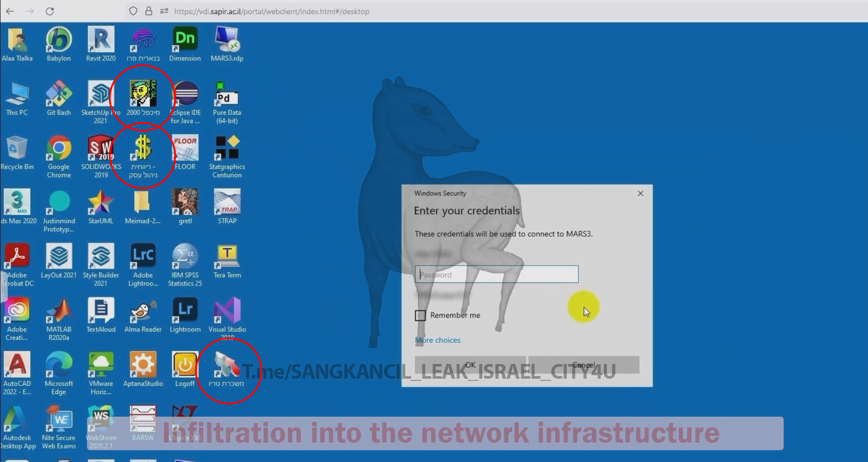Open More choices link in credentials dialog
The width and height of the screenshot is (868, 462).
(438, 340)
